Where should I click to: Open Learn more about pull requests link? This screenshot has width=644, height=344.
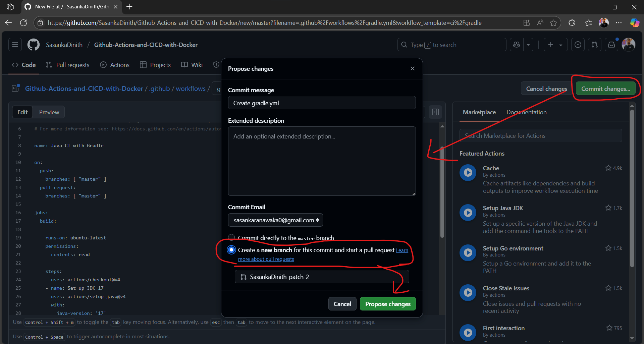[266, 259]
